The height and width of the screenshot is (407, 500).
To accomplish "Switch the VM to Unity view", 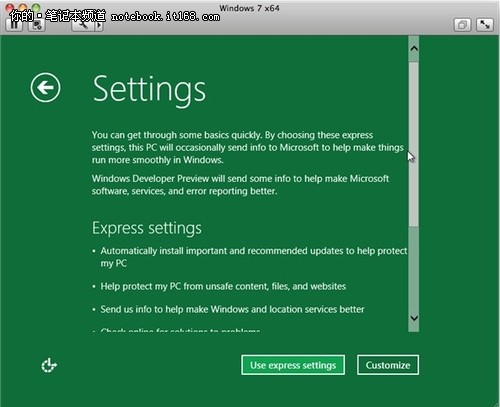I will [x=462, y=25].
